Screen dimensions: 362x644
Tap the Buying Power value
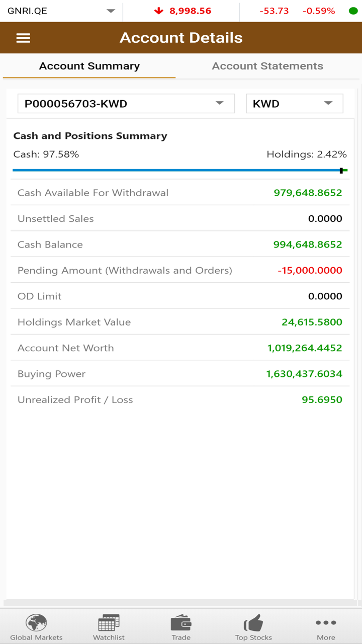pos(304,374)
